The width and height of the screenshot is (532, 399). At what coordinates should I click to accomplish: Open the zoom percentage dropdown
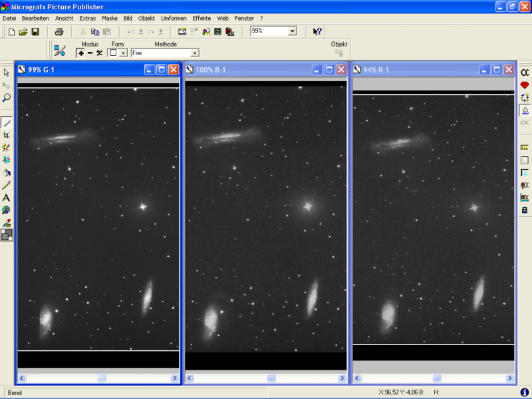[293, 31]
